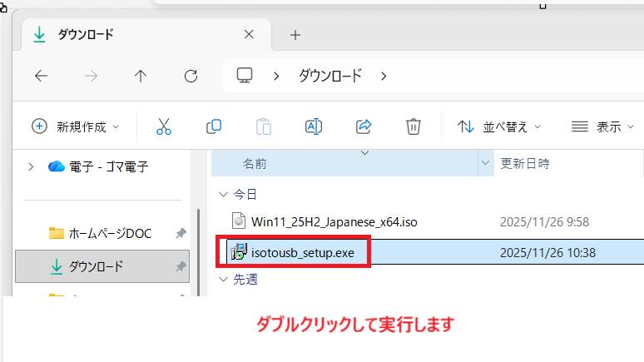The height and width of the screenshot is (362, 644).
Task: Click the Delete trash can icon
Action: [414, 126]
